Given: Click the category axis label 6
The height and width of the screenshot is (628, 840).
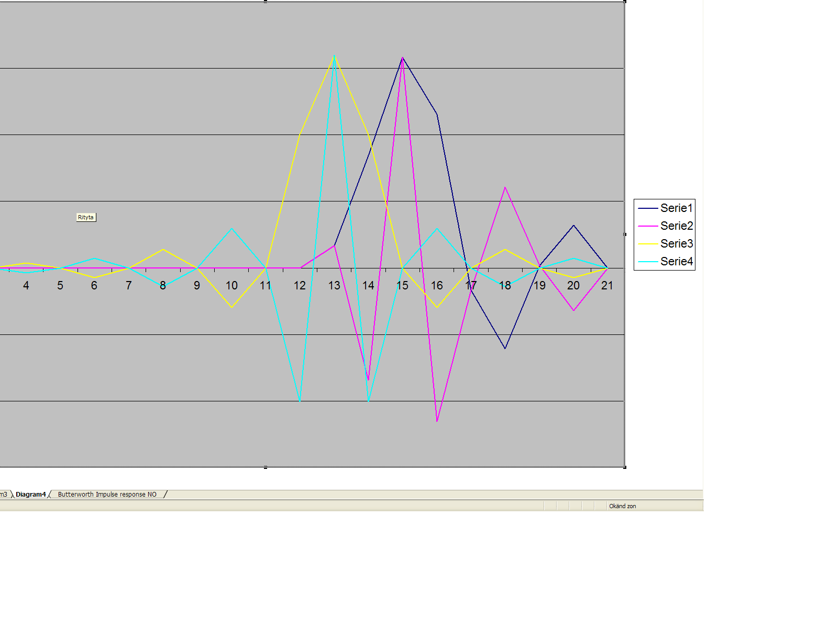Looking at the screenshot, I should (x=94, y=286).
